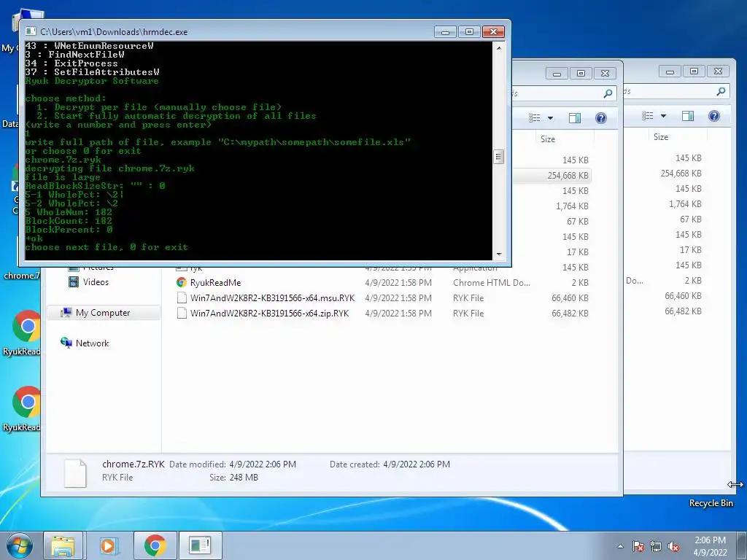This screenshot has height=560, width=747.
Task: Click 254,668 KB size in rear Explorer
Action: point(681,174)
